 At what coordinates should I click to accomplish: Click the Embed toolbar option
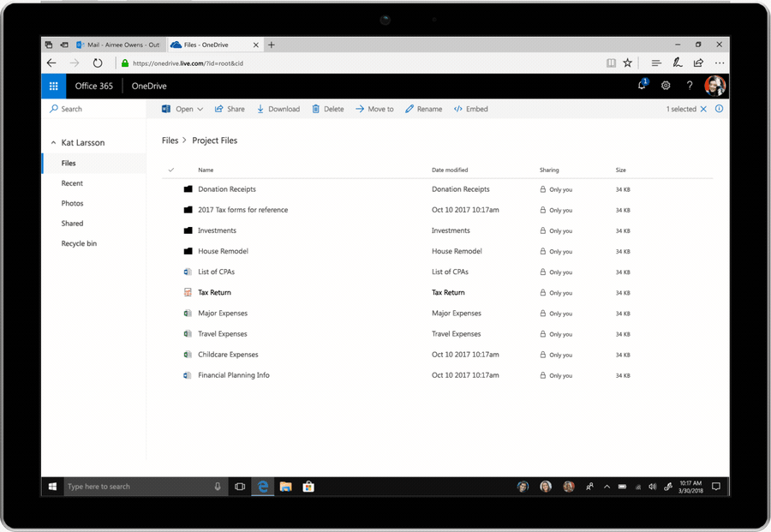point(470,109)
